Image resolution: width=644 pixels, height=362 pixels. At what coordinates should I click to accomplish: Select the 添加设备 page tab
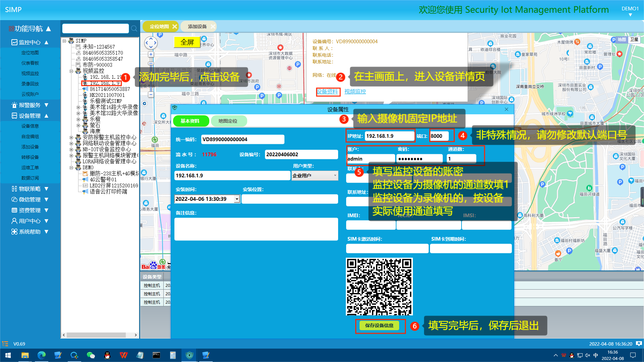click(x=197, y=26)
